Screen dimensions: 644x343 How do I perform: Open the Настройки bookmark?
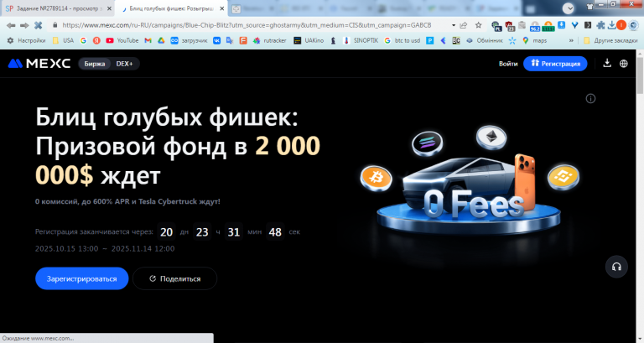pos(26,40)
